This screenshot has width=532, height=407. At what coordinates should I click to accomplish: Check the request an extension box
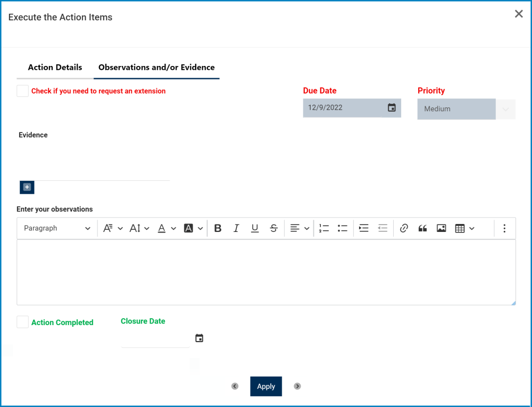tap(23, 91)
